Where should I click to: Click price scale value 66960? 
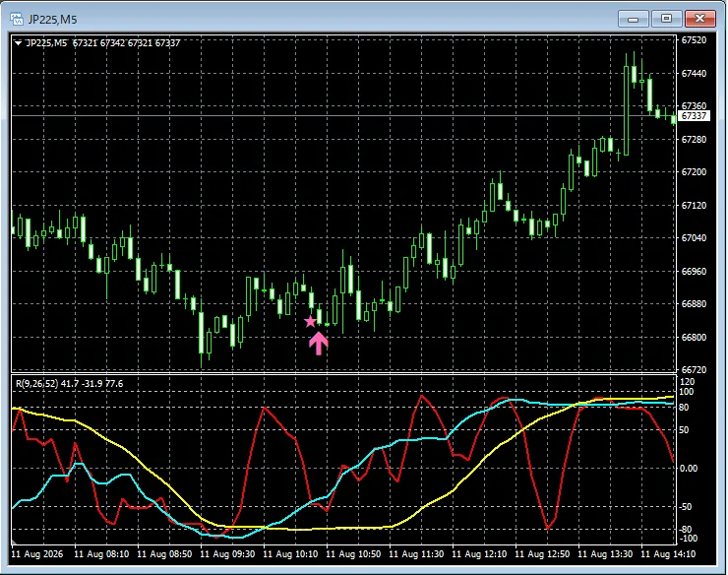point(694,271)
